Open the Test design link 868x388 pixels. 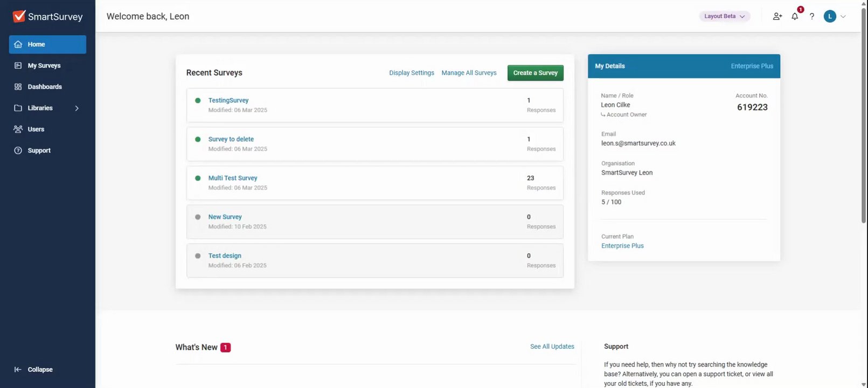(225, 255)
